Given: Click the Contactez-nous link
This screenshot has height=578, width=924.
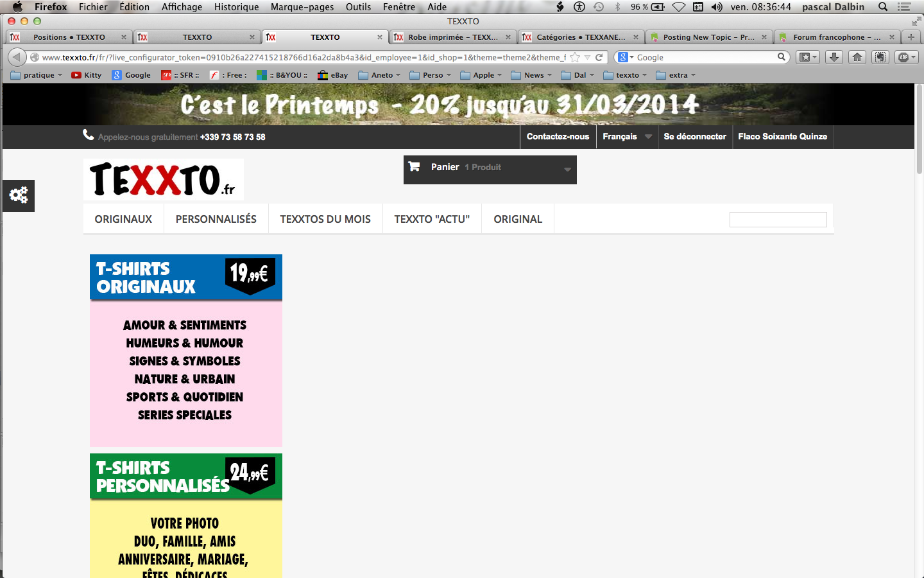Looking at the screenshot, I should click(x=558, y=137).
